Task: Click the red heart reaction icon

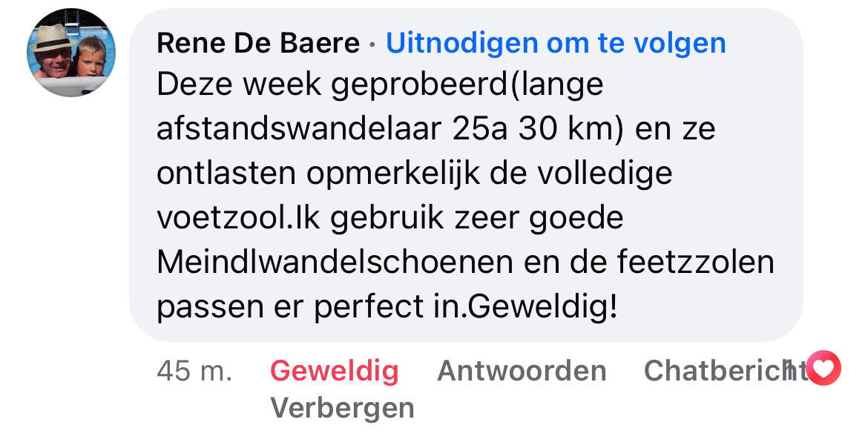Action: click(x=823, y=368)
